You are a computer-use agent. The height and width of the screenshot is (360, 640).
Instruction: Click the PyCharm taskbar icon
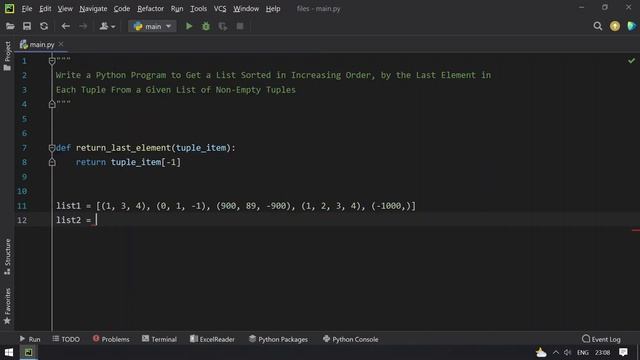point(28,352)
